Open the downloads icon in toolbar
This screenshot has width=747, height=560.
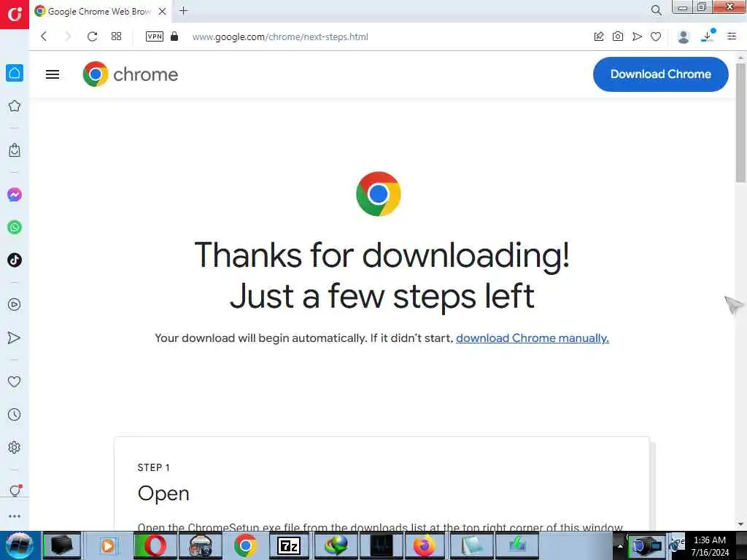(x=708, y=36)
